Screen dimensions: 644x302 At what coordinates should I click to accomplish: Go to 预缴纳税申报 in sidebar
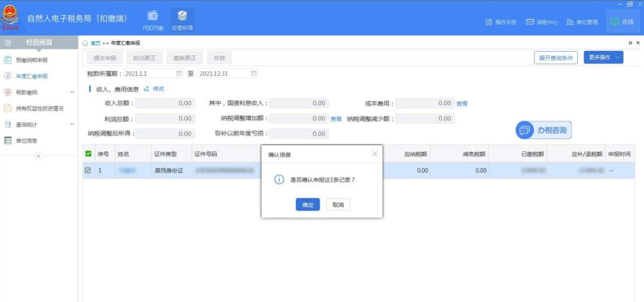point(32,60)
